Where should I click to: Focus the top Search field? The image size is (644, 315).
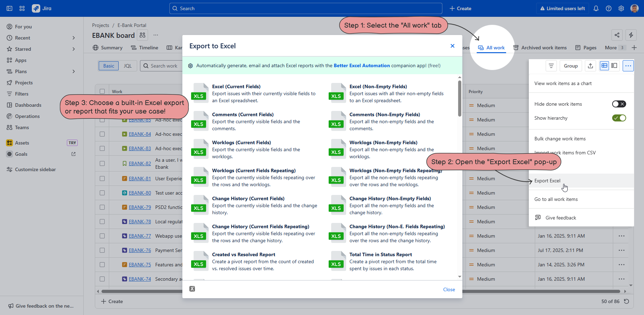(306, 8)
